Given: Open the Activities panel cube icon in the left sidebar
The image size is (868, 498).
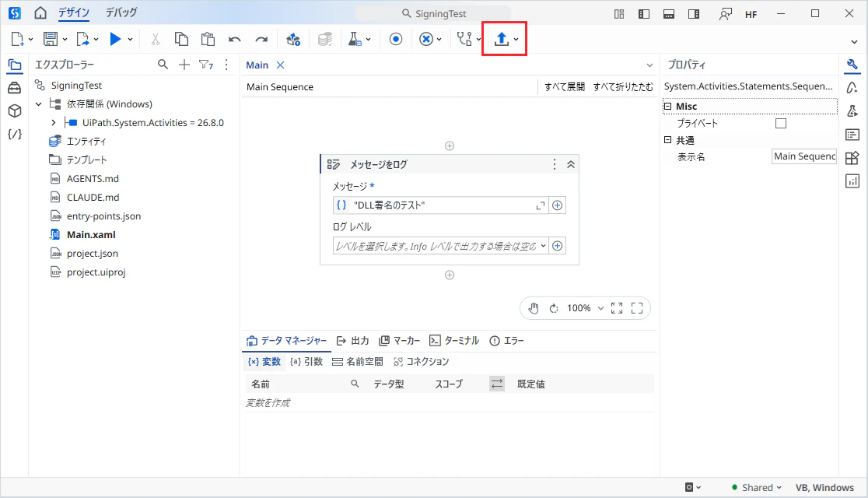Looking at the screenshot, I should 15,110.
